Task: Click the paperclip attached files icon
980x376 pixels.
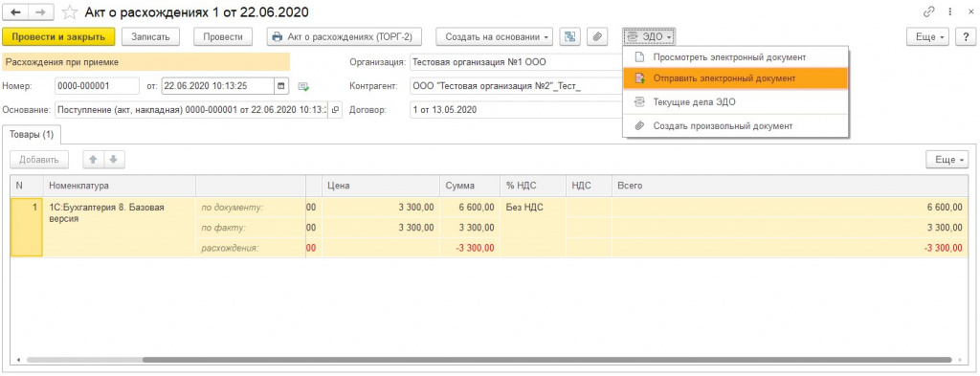Action: click(x=597, y=37)
